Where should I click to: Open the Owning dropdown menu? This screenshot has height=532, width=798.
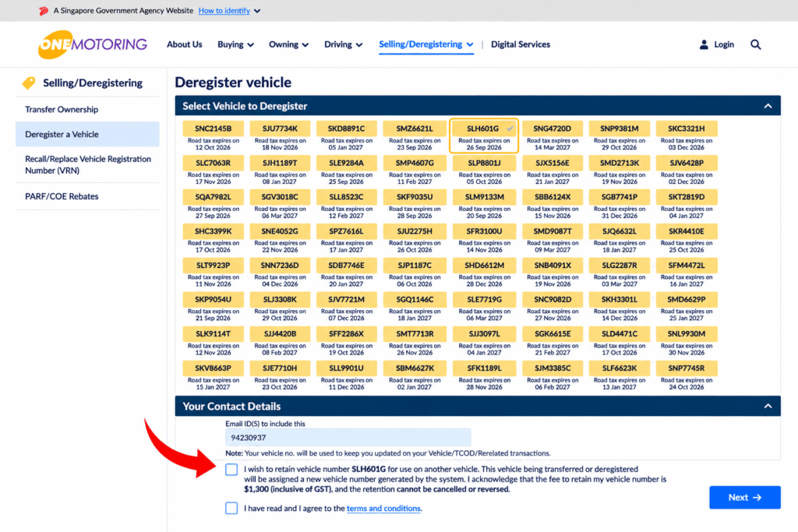[288, 44]
